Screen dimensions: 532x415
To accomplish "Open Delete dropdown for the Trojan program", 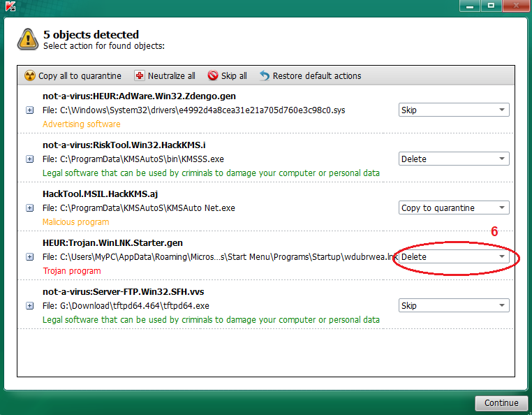I will click(453, 256).
